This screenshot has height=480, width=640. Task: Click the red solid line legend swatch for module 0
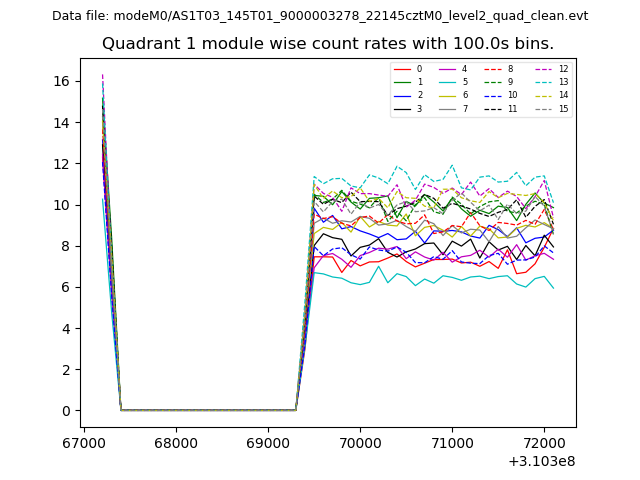click(x=404, y=69)
